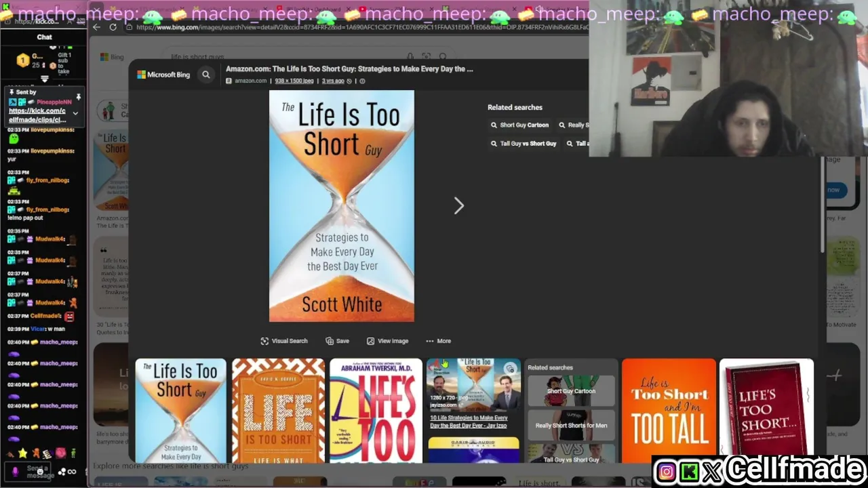Image resolution: width=868 pixels, height=488 pixels.
Task: Collapse the gift leaderboard arrow in chat
Action: point(45,79)
